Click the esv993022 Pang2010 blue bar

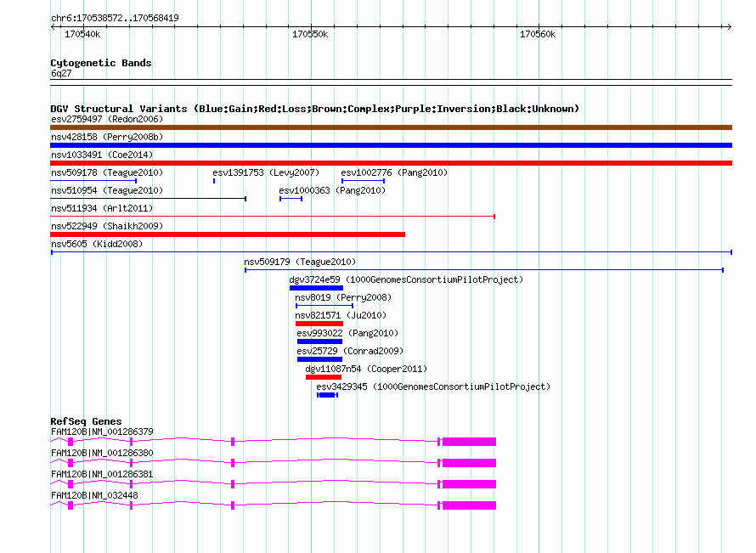click(319, 341)
